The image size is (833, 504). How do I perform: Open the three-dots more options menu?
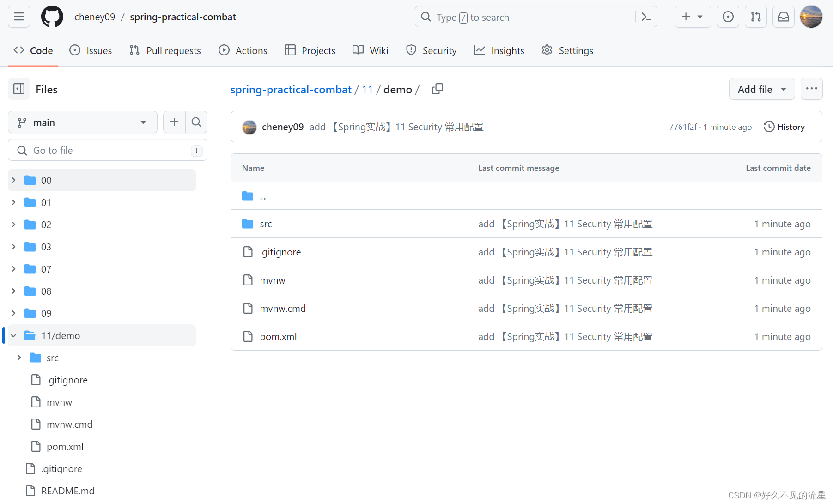click(811, 89)
